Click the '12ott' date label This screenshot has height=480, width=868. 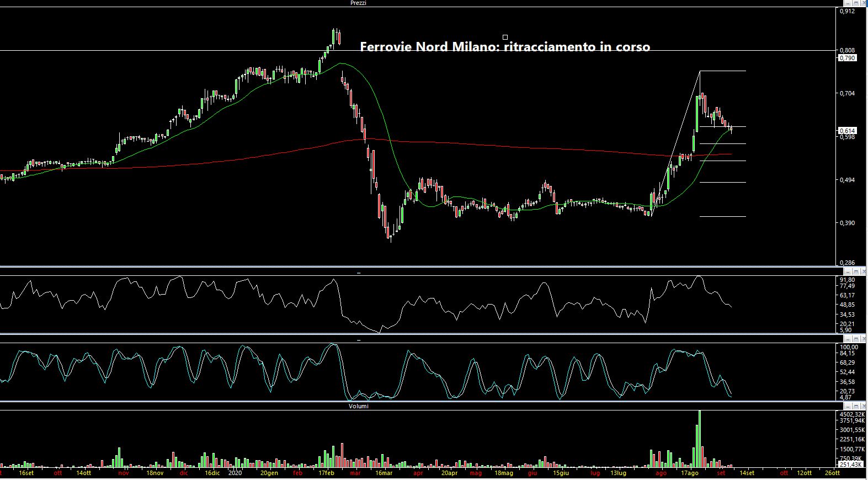(804, 473)
